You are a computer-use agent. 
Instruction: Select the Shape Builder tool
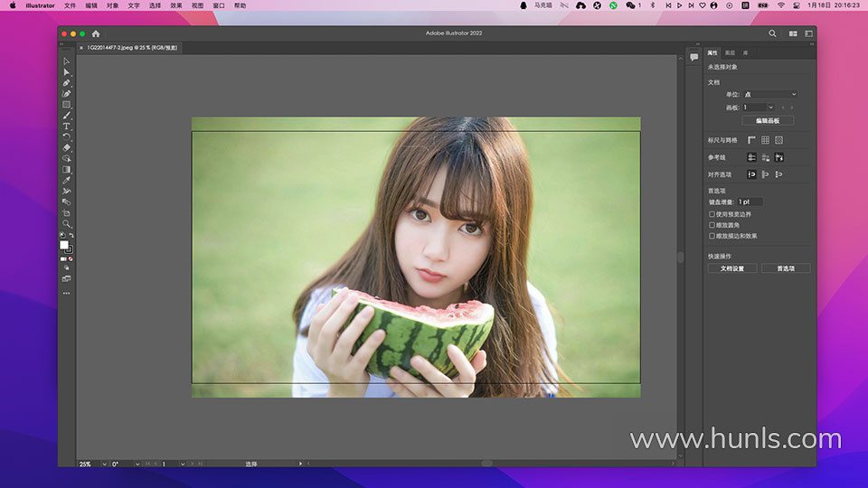(66, 159)
